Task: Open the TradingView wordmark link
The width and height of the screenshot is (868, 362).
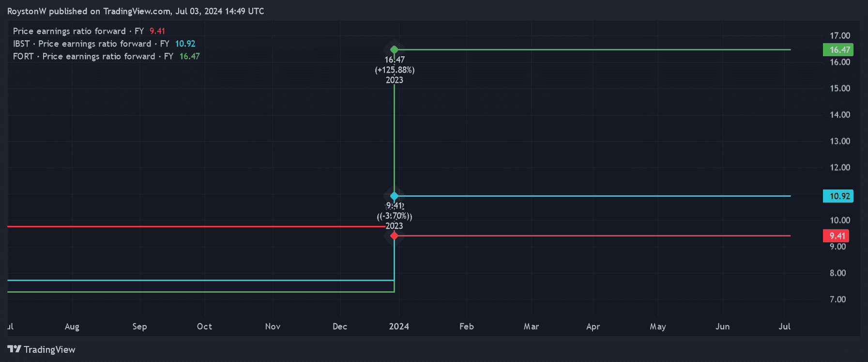Action: 49,349
